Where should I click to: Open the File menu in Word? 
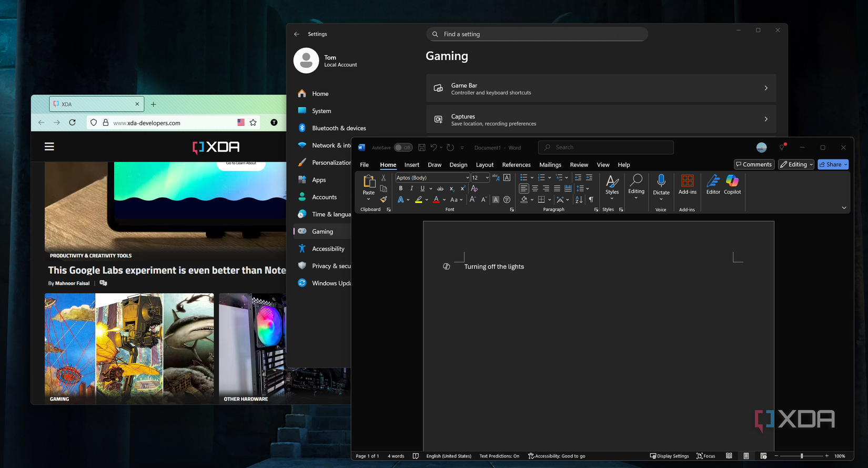click(x=364, y=165)
